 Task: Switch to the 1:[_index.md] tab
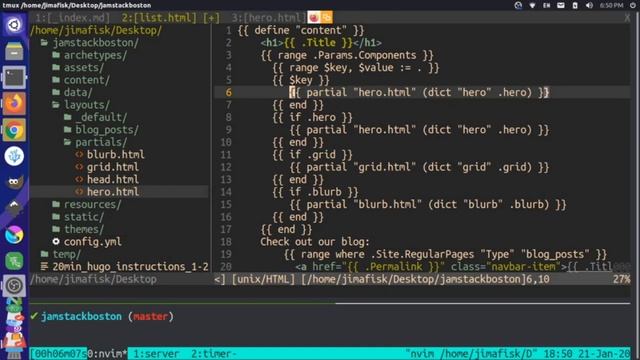point(72,18)
